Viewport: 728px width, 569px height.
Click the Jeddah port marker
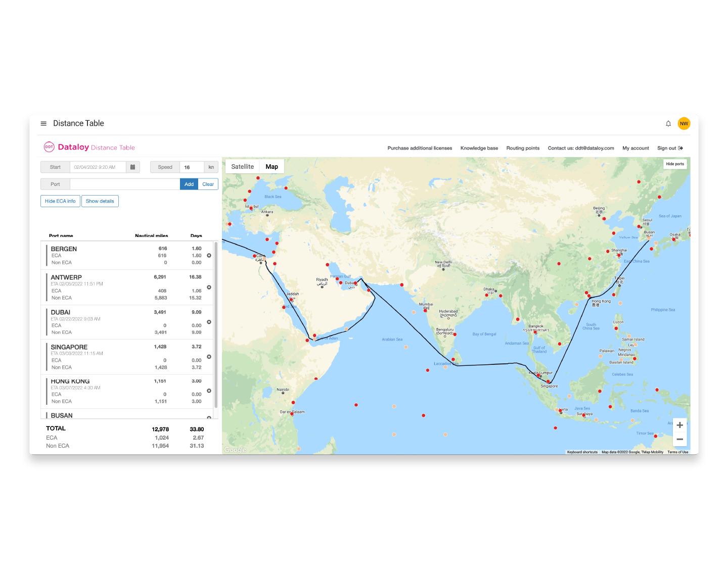pos(291,299)
